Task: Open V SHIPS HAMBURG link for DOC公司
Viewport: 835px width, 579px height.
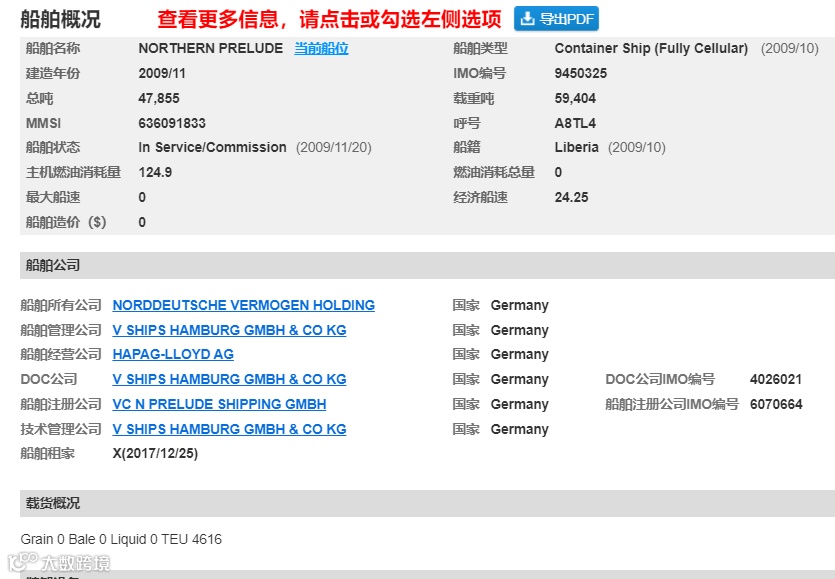Action: tap(229, 379)
